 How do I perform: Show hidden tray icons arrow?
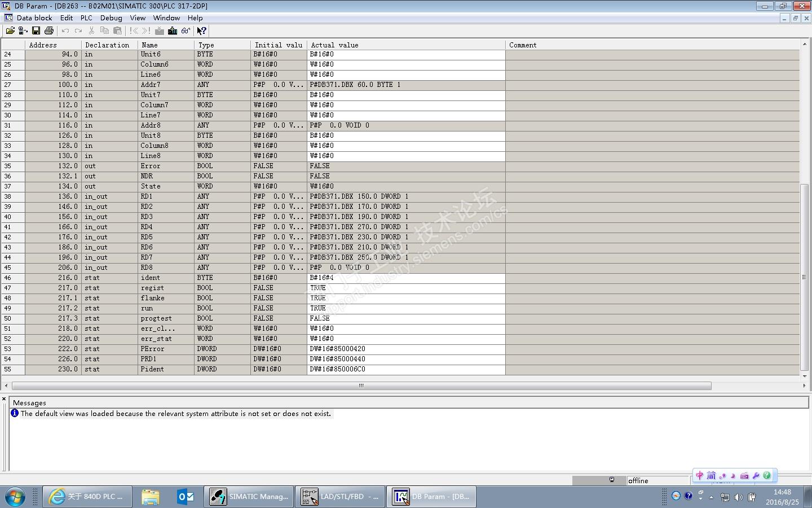coord(711,497)
